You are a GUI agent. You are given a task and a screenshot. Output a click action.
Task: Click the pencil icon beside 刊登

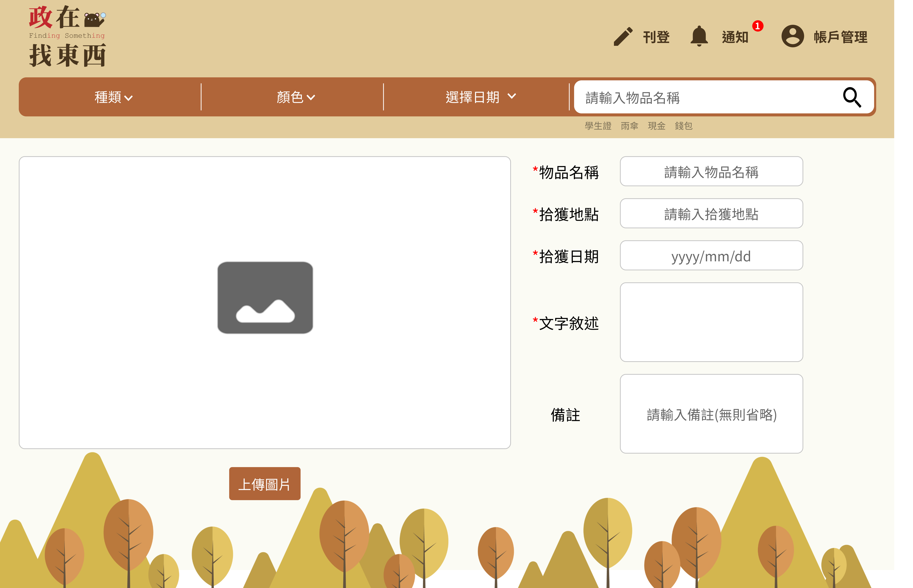pos(623,37)
